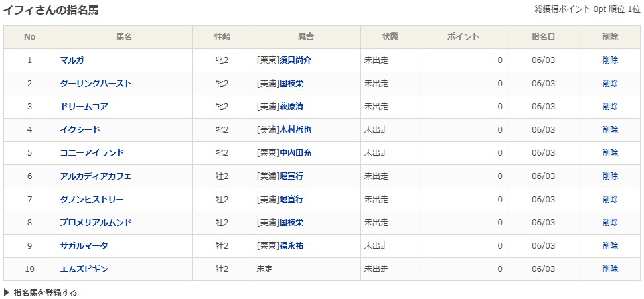This screenshot has height=299, width=644.
Task: Click the イフィさんの指名馬 heading
Action: click(51, 10)
